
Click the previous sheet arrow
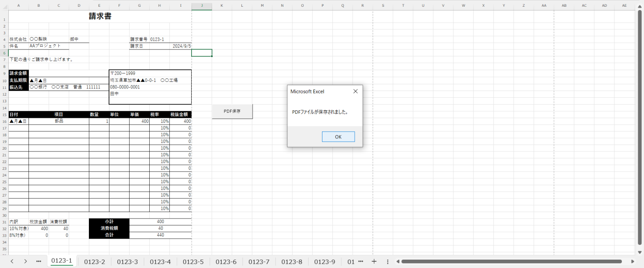click(12, 261)
